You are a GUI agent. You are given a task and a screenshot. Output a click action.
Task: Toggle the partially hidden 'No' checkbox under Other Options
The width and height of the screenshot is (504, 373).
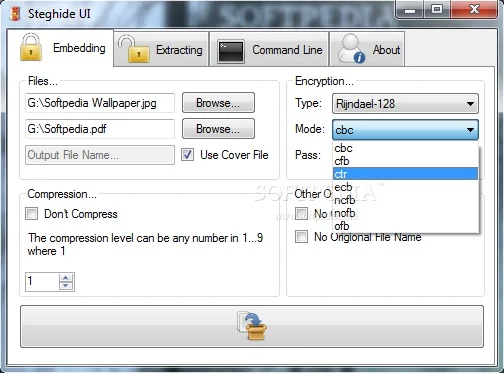(x=302, y=214)
